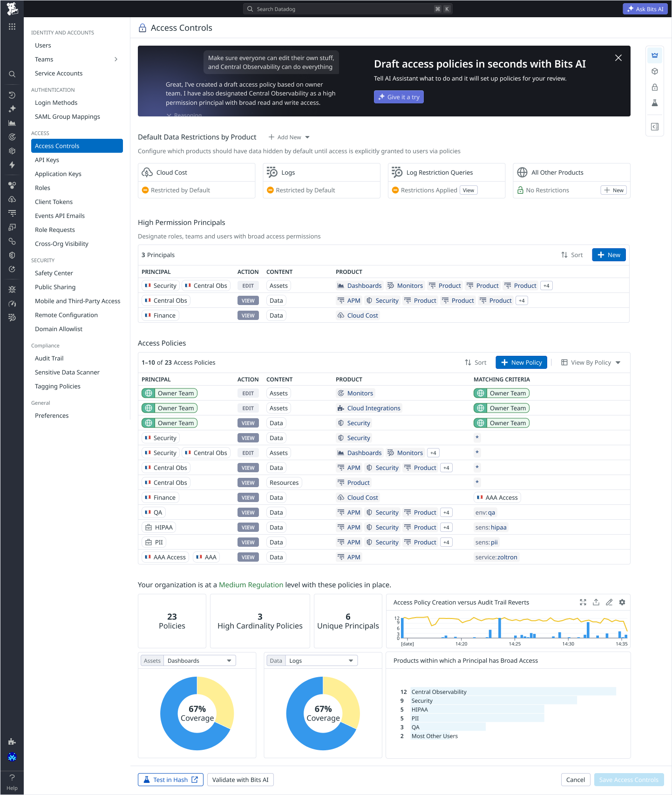Image resolution: width=672 pixels, height=795 pixels.
Task: Open the Add New dropdown
Action: click(x=289, y=137)
